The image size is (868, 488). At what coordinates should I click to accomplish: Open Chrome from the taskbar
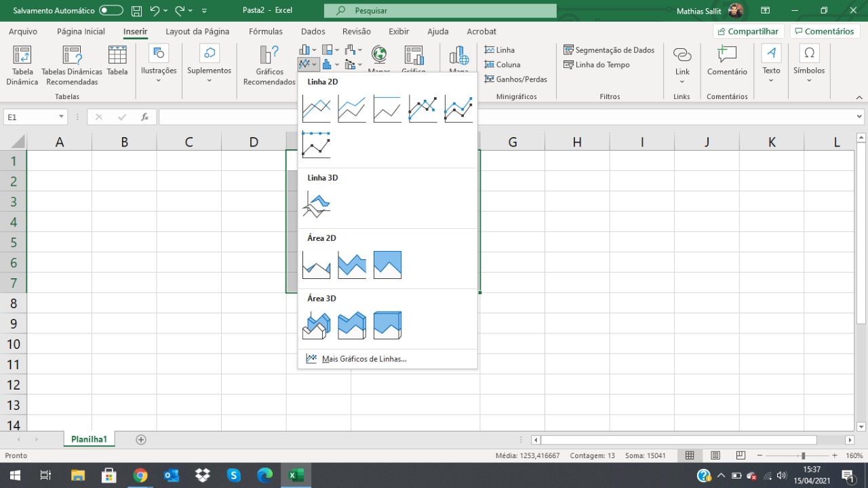[x=140, y=475]
